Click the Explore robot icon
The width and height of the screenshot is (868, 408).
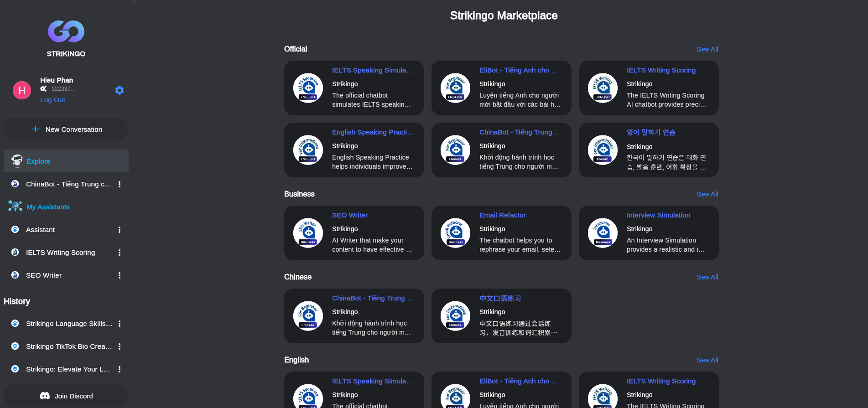point(17,160)
